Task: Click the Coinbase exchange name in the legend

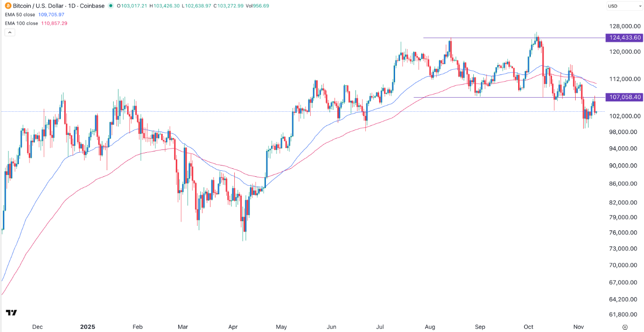Action: (92, 6)
